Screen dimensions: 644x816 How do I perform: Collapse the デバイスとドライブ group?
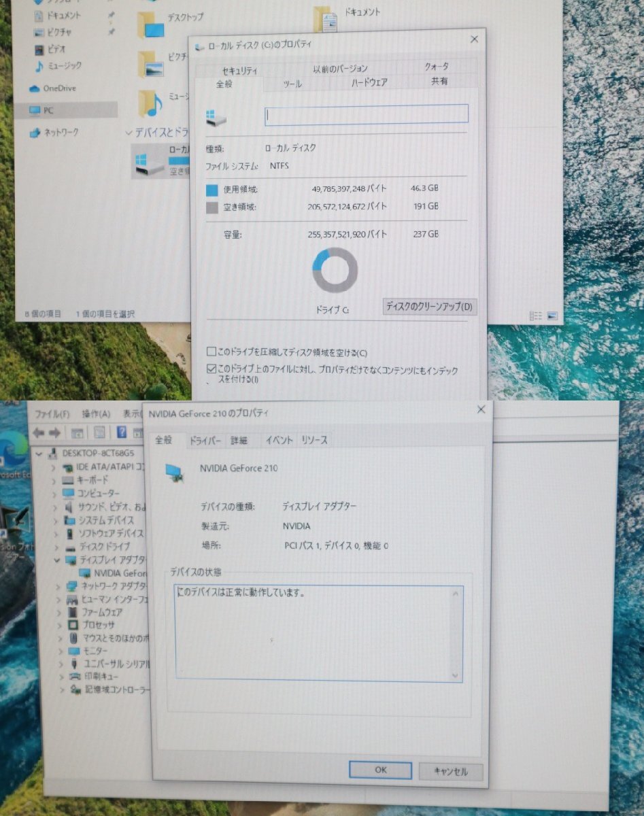pos(129,133)
